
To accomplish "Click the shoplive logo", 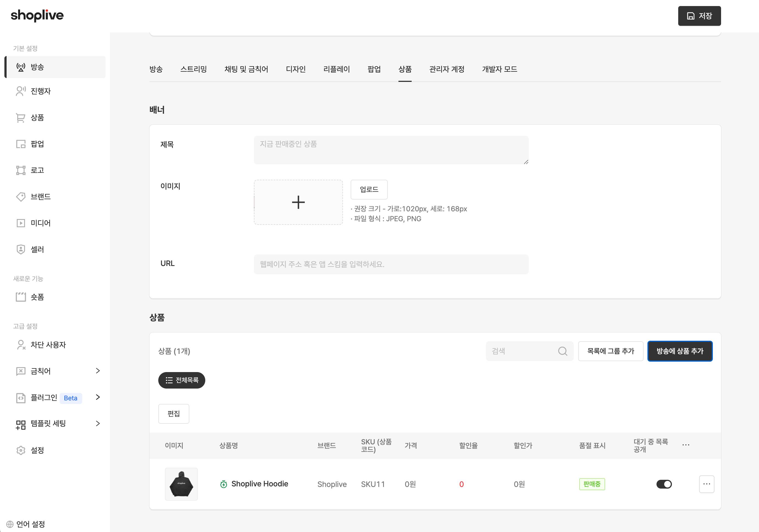I will coord(37,15).
